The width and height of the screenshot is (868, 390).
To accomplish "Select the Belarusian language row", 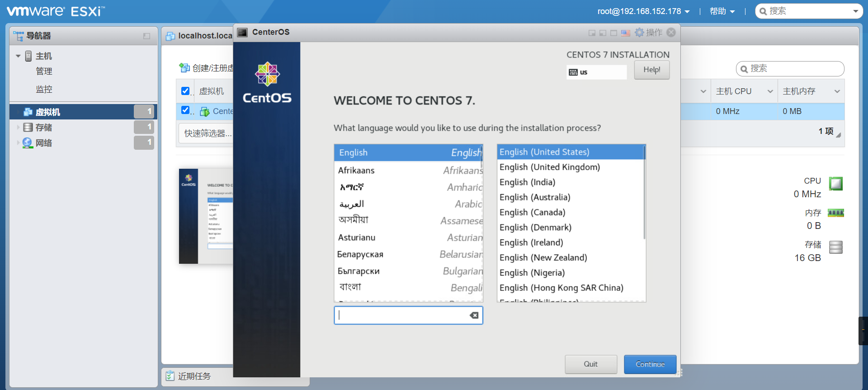I will click(409, 254).
